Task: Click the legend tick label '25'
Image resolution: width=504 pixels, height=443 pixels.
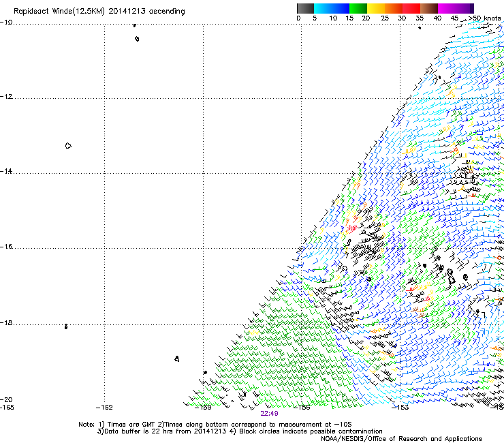Action: click(x=385, y=18)
